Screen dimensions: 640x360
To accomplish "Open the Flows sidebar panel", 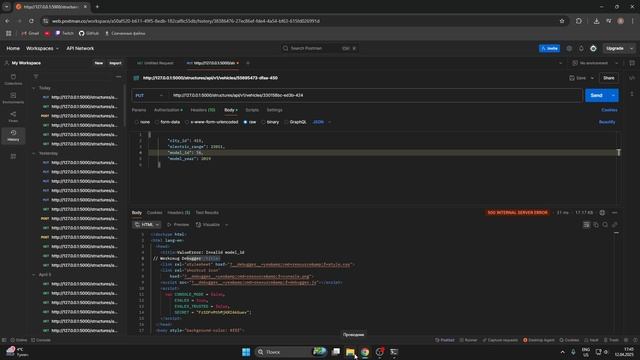I will pyautogui.click(x=13, y=117).
